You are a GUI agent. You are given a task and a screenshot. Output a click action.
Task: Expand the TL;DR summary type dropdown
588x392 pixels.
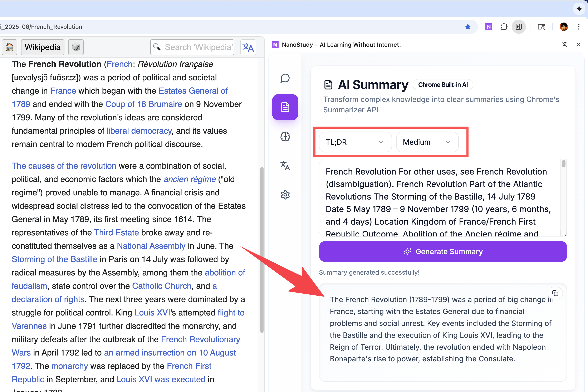tap(355, 142)
